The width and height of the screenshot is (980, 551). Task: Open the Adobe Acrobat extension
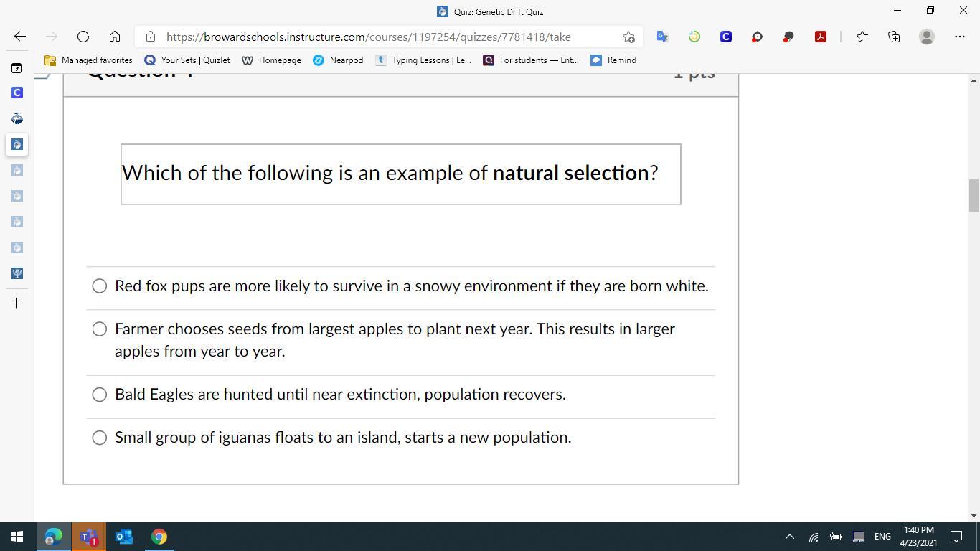[821, 37]
